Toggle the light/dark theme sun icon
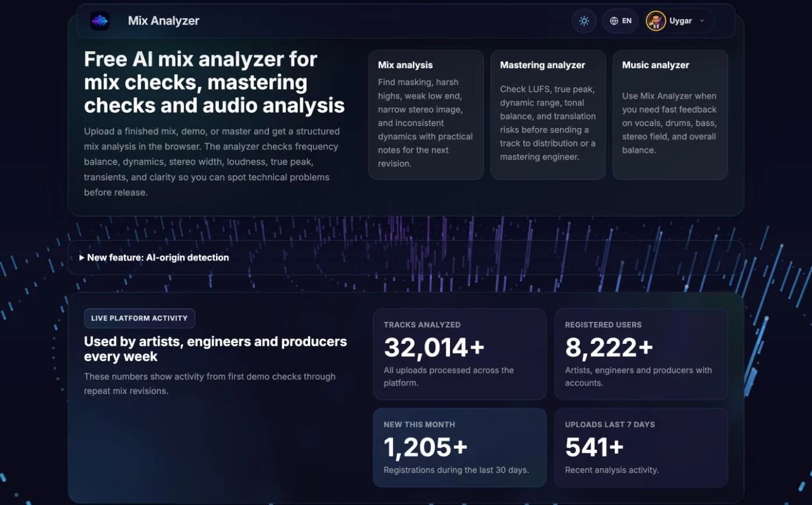The height and width of the screenshot is (505, 812). 584,21
